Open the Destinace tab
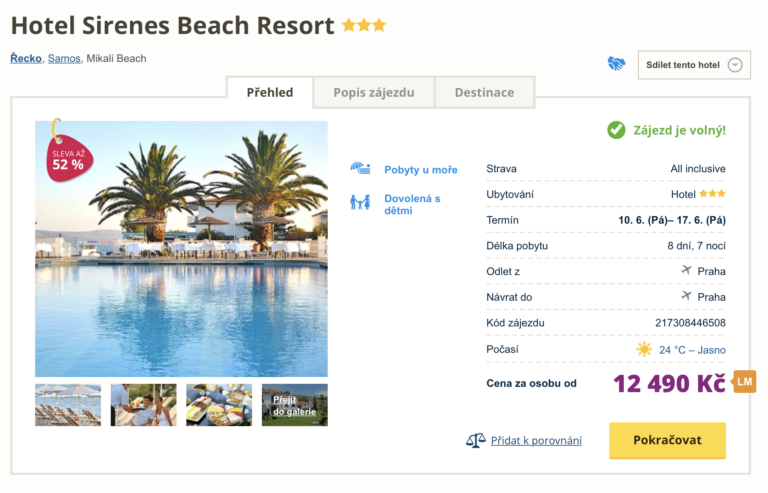This screenshot has width=768, height=493. [484, 93]
